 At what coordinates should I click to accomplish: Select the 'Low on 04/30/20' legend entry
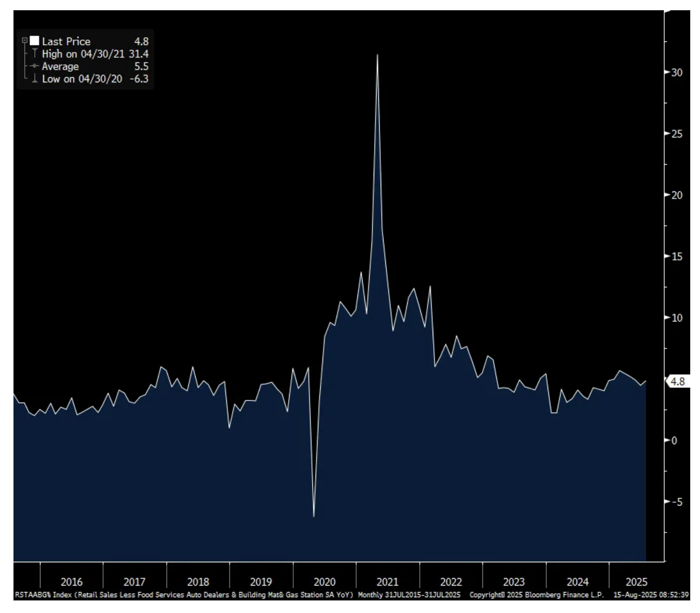tap(82, 79)
